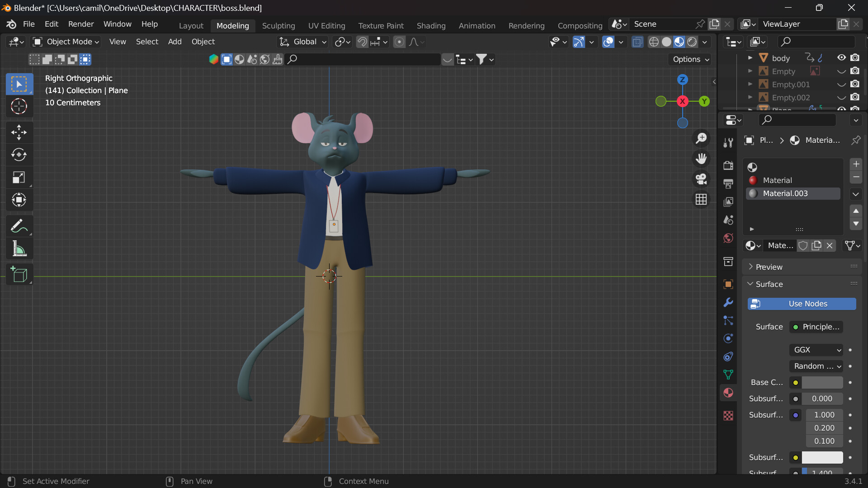The height and width of the screenshot is (488, 868).
Task: Activate the Measure tool
Action: click(19, 249)
